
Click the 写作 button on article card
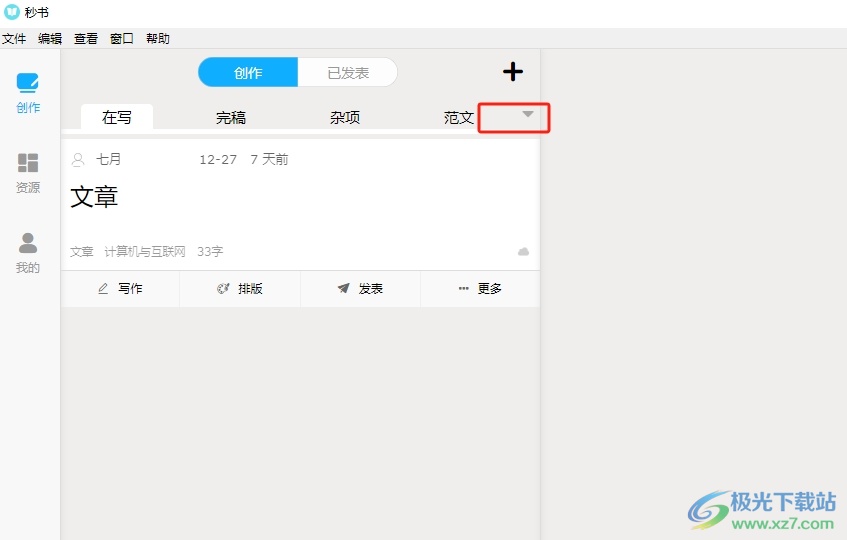(120, 288)
